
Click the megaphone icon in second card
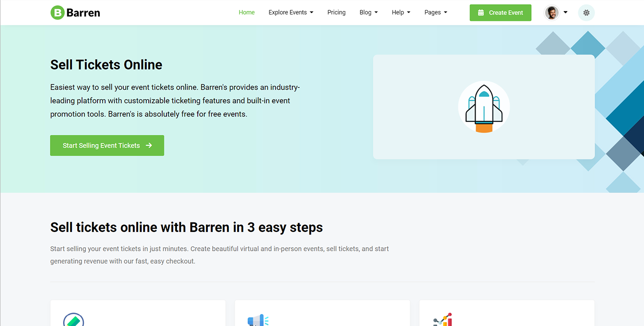click(x=258, y=320)
